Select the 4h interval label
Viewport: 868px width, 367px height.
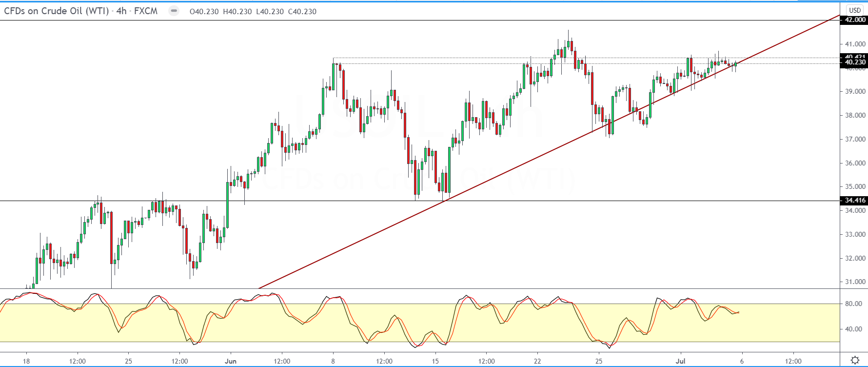tap(121, 11)
